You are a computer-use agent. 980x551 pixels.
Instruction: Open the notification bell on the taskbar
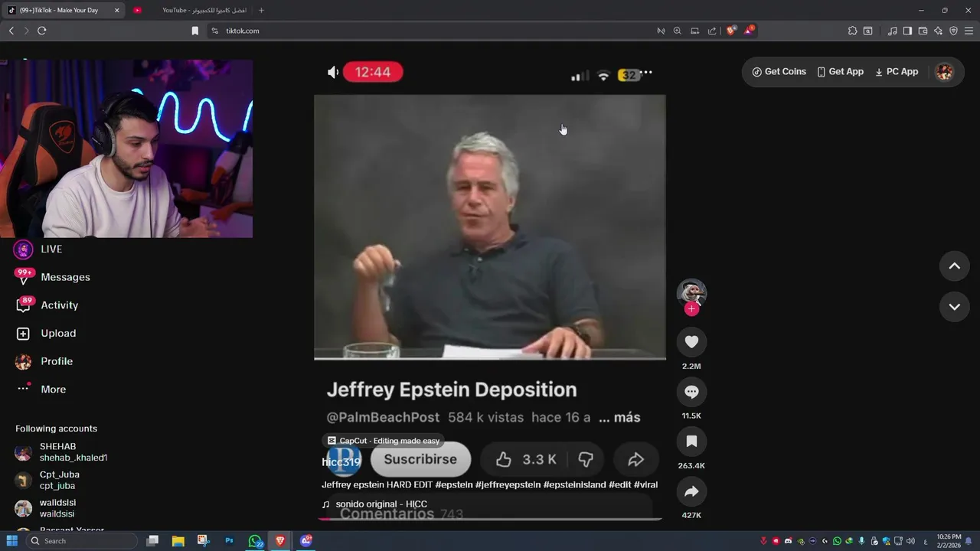969,541
